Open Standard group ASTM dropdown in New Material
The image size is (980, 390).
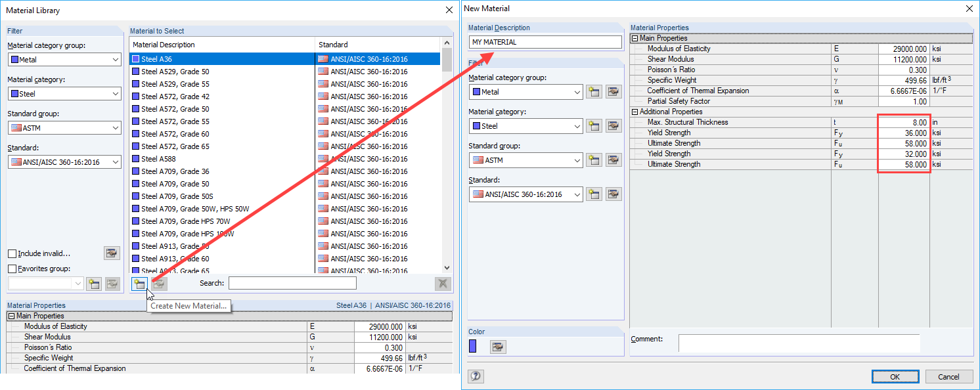pyautogui.click(x=577, y=160)
